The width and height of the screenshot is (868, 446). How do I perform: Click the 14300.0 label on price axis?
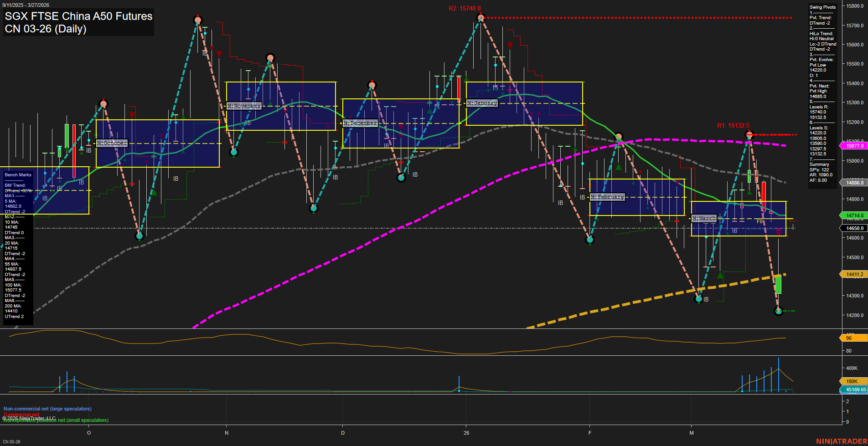coord(856,296)
